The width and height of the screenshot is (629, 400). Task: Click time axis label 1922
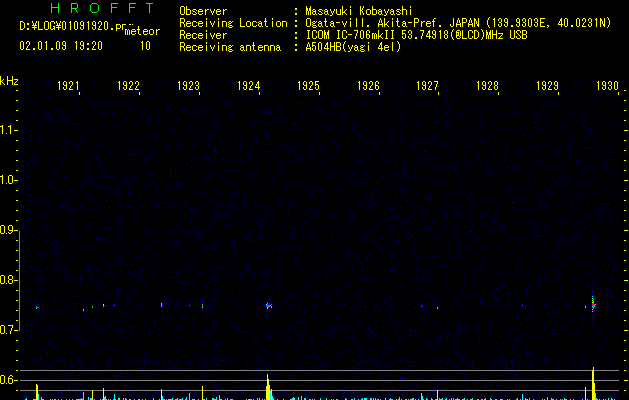[x=128, y=85]
